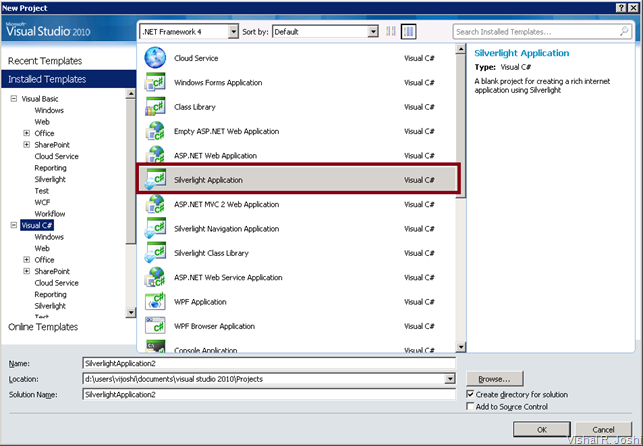Viewport: 643px width, 446px height.
Task: Enable Add to Source Control checkbox
Action: pyautogui.click(x=470, y=406)
